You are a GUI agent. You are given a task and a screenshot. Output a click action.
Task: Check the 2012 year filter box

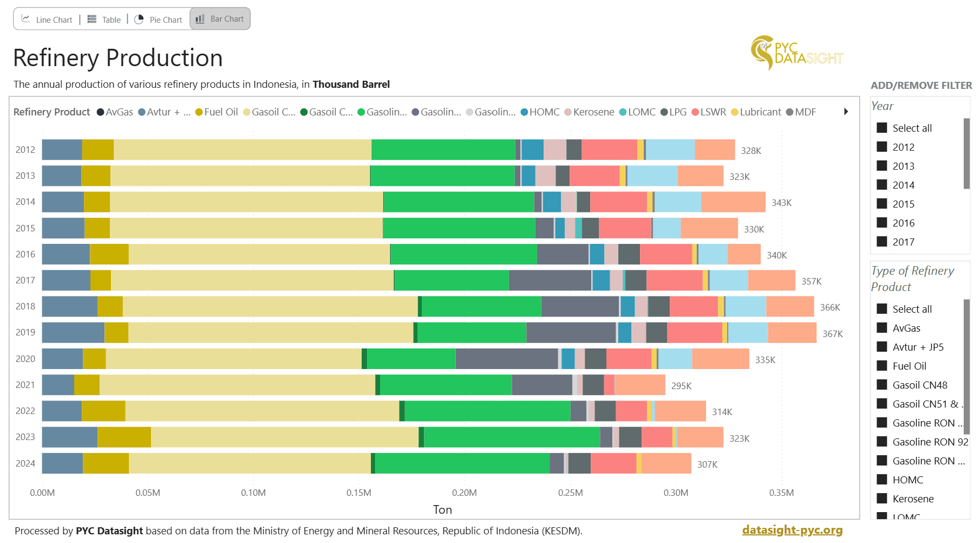point(882,147)
